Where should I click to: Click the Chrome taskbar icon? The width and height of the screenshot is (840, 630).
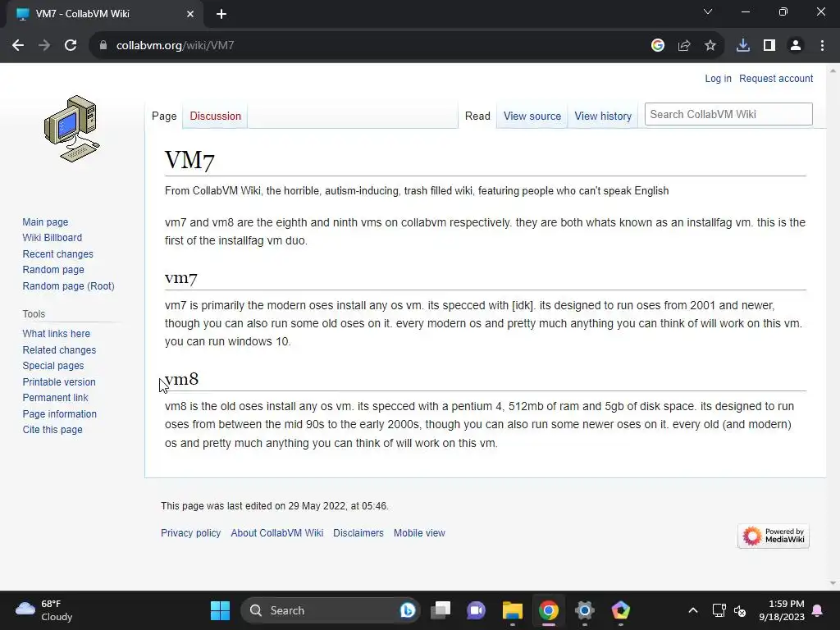pyautogui.click(x=548, y=610)
